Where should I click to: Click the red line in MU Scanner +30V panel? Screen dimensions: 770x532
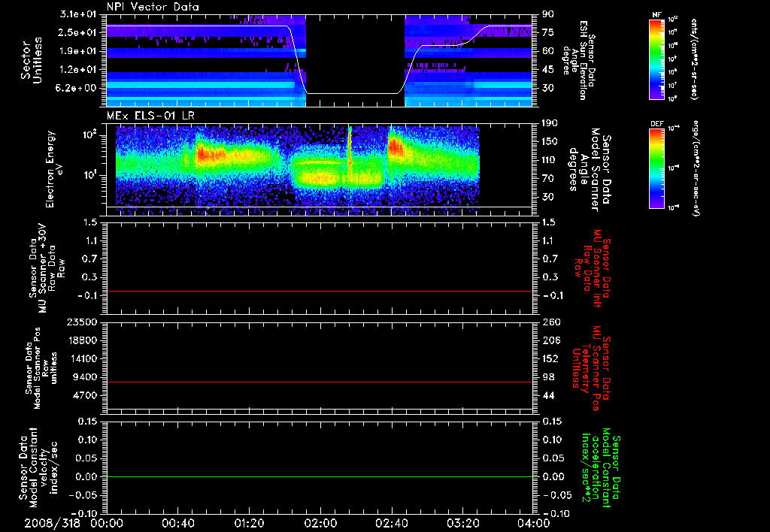320,292
